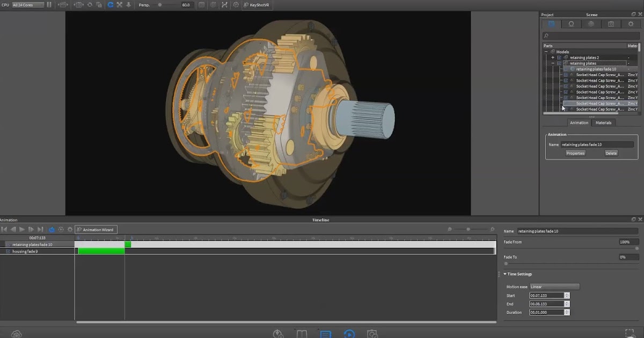Select the housing fade 9 green clip
This screenshot has width=644, height=338.
pos(101,251)
